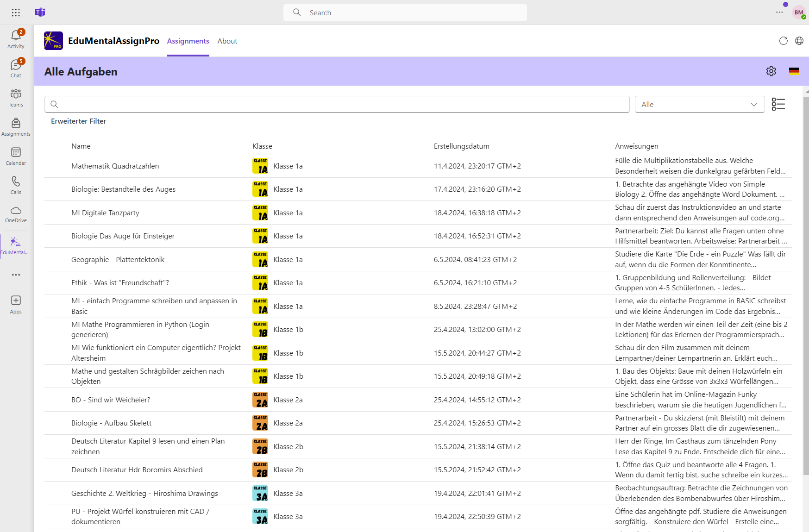The image size is (809, 532).
Task: Open MI - einfach Programme schreiben in Basic
Action: coord(154,306)
